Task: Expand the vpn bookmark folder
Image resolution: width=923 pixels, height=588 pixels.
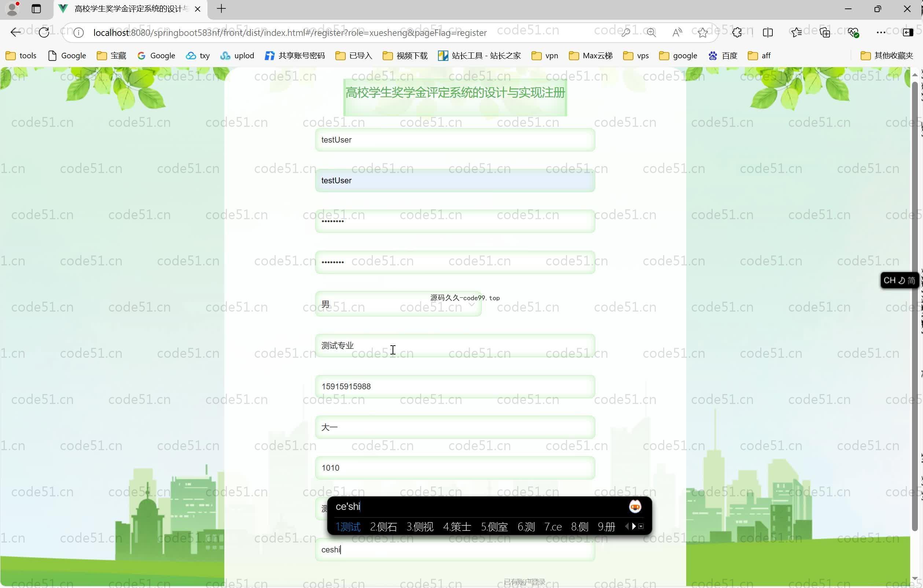Action: click(545, 56)
